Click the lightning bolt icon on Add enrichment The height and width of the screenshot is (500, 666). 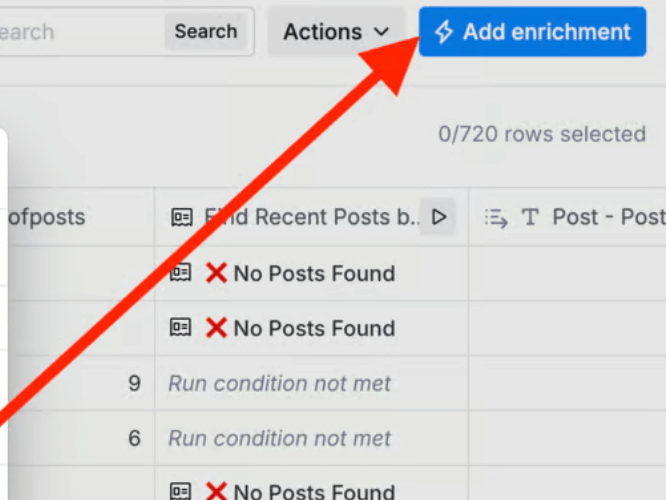[x=444, y=32]
